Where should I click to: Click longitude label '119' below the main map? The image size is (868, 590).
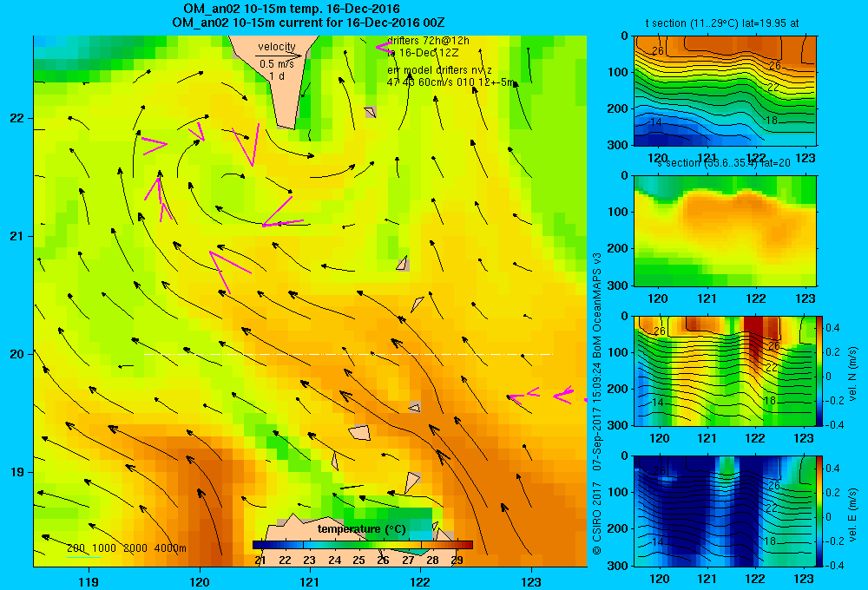point(89,581)
